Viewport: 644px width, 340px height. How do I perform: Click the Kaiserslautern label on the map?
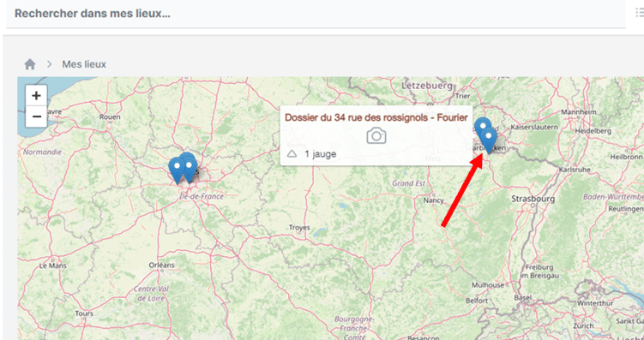coord(534,128)
